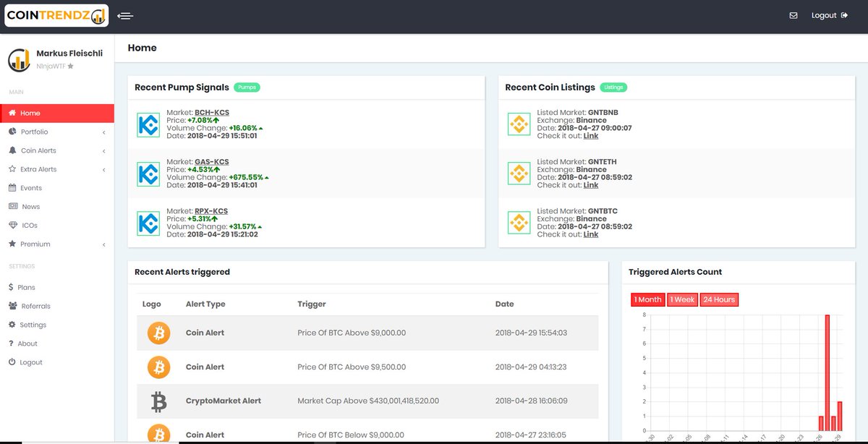The width and height of the screenshot is (868, 444).
Task: Open News in the sidebar
Action: pyautogui.click(x=57, y=207)
